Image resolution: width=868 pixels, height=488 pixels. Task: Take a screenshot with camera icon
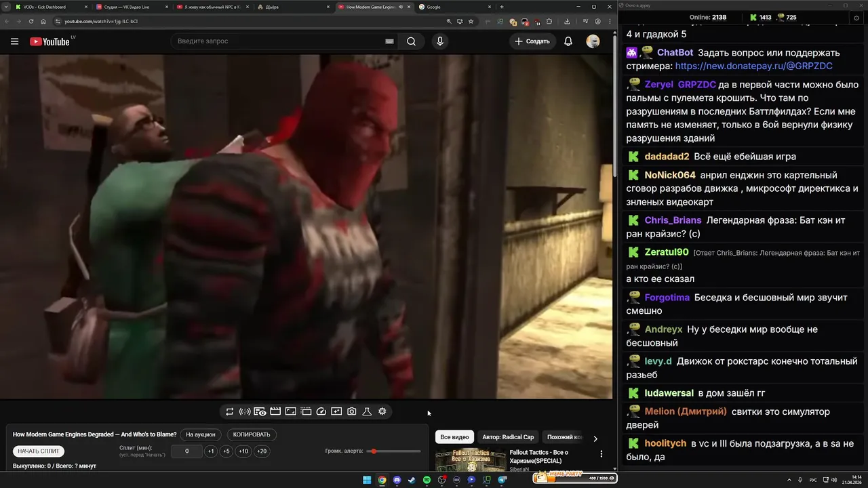click(x=352, y=411)
